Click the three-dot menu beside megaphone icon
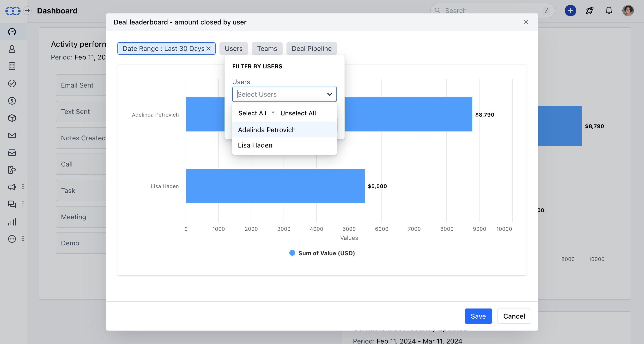This screenshot has height=344, width=644. coord(23,187)
